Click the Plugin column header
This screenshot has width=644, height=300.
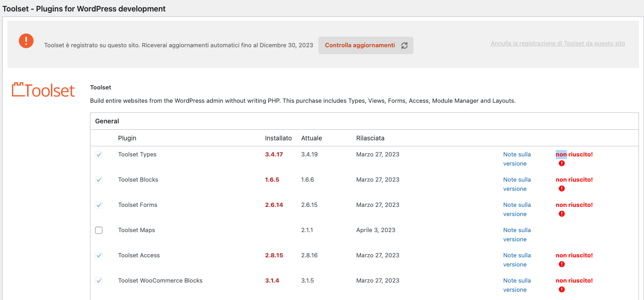point(127,138)
